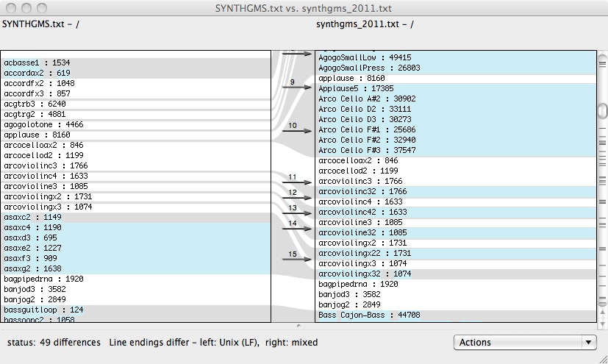Select 'arcovioline3 : 1085' in the left pane
The width and height of the screenshot is (608, 364).
click(x=135, y=186)
